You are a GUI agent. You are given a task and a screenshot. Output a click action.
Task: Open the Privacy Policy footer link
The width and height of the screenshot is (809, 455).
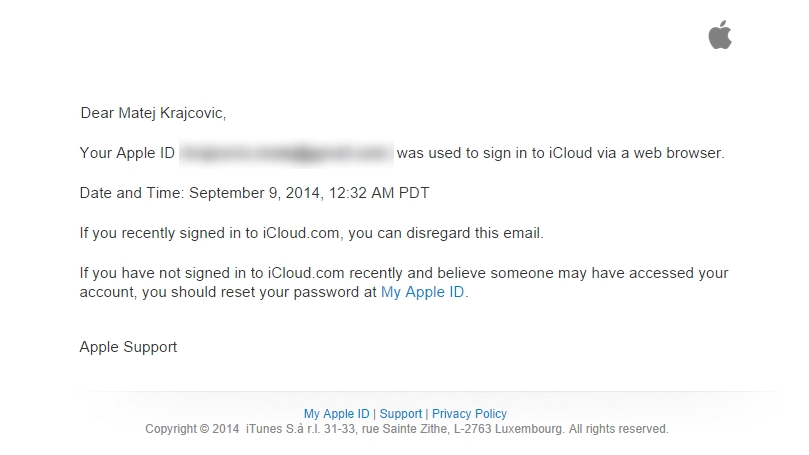coord(469,413)
